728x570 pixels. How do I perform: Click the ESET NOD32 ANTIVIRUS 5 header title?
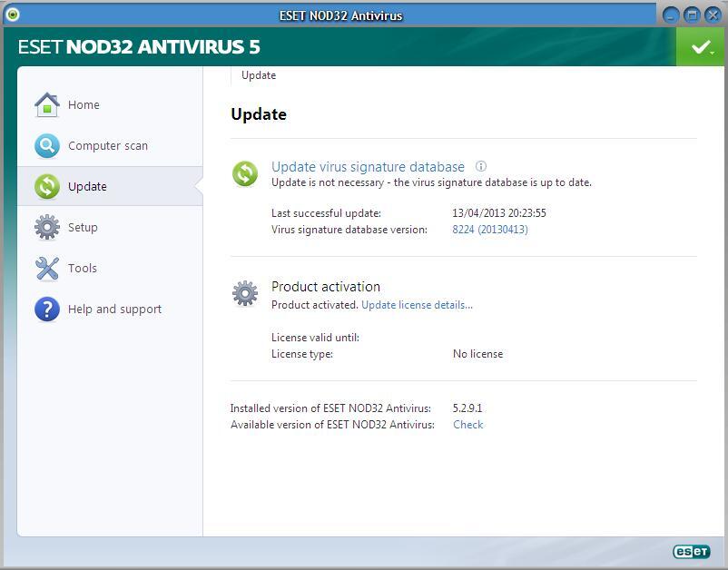click(x=139, y=47)
